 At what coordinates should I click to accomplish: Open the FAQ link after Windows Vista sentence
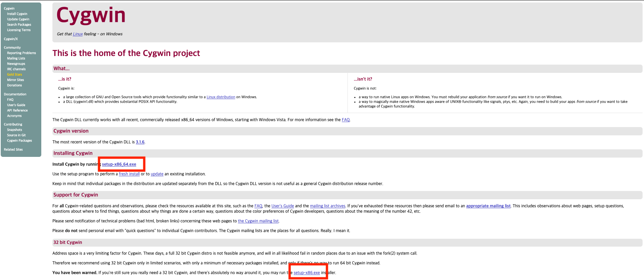345,120
